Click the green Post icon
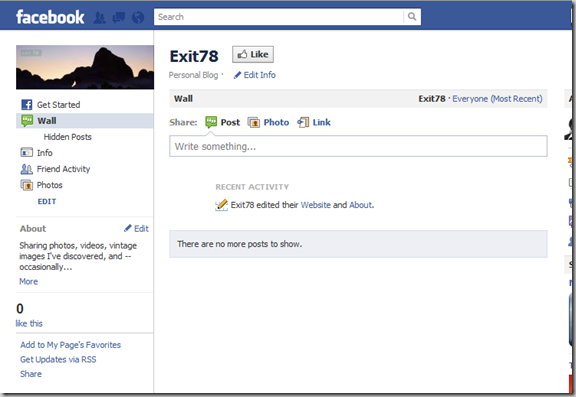Screen dimensions: 576x397 click(211, 122)
